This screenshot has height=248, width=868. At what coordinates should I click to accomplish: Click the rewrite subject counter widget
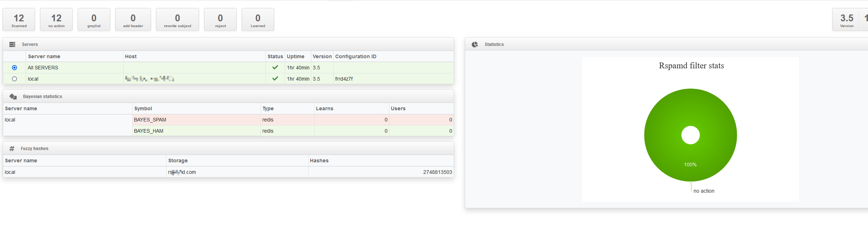point(177,20)
